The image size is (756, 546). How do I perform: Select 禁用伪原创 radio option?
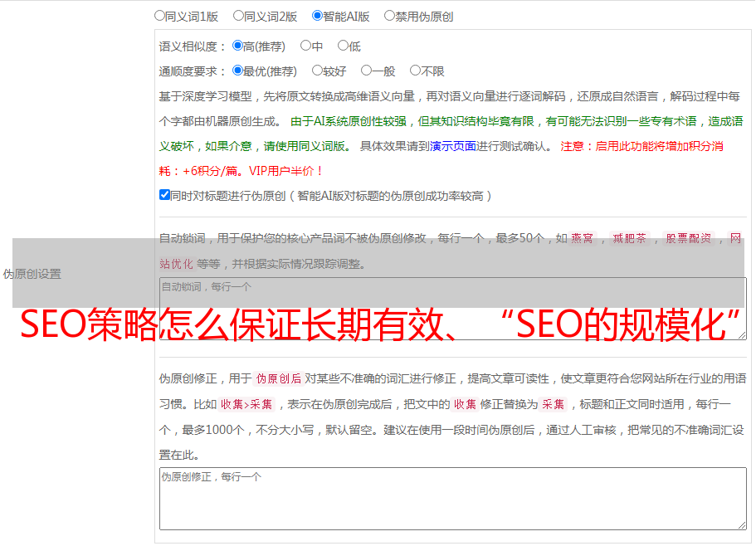pyautogui.click(x=389, y=16)
